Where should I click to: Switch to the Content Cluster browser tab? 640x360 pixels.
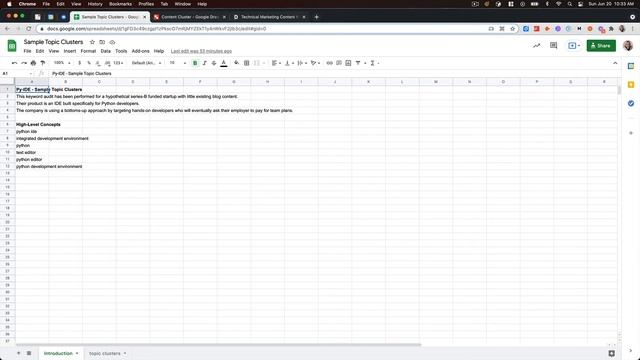click(x=190, y=17)
